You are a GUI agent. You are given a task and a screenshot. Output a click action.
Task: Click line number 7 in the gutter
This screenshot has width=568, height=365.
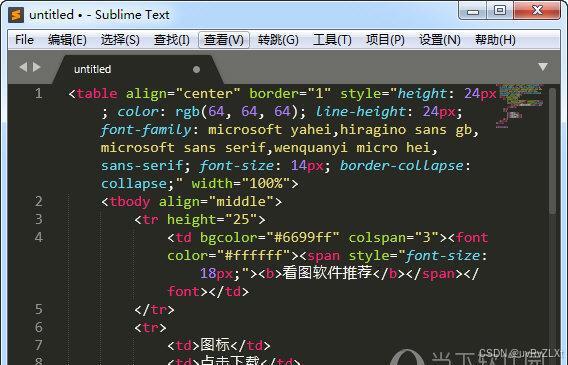pyautogui.click(x=38, y=345)
